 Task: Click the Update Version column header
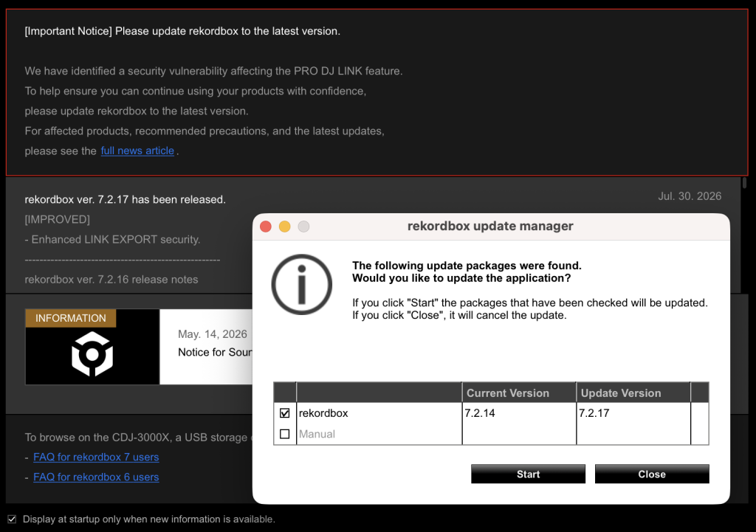tap(633, 393)
